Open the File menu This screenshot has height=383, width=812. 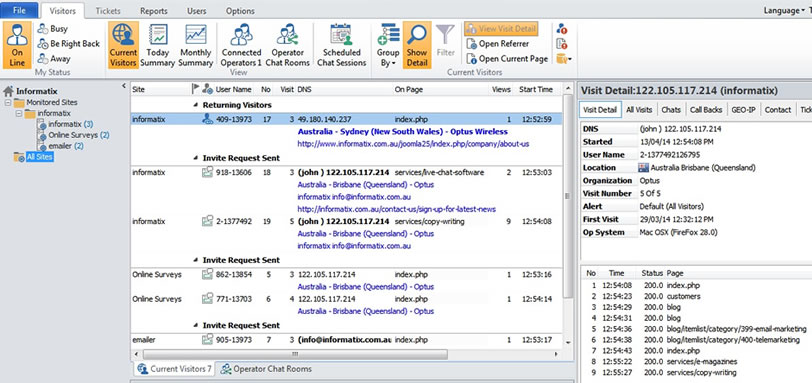point(19,10)
